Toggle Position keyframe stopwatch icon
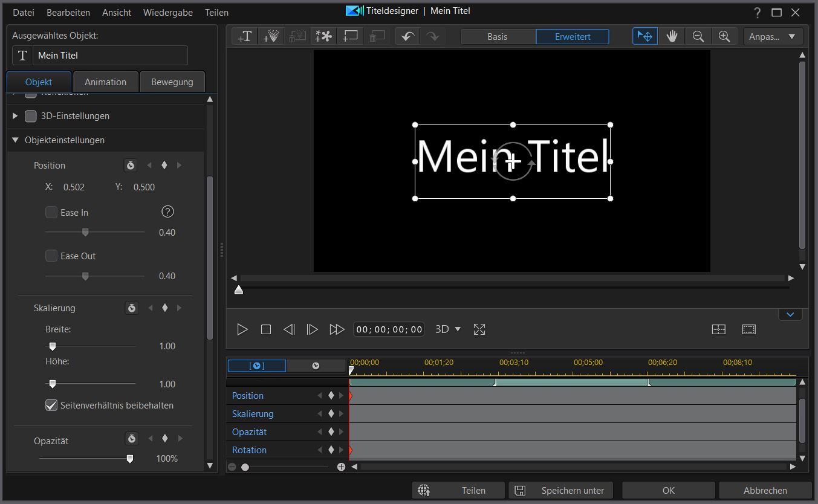This screenshot has height=504, width=818. [x=130, y=165]
